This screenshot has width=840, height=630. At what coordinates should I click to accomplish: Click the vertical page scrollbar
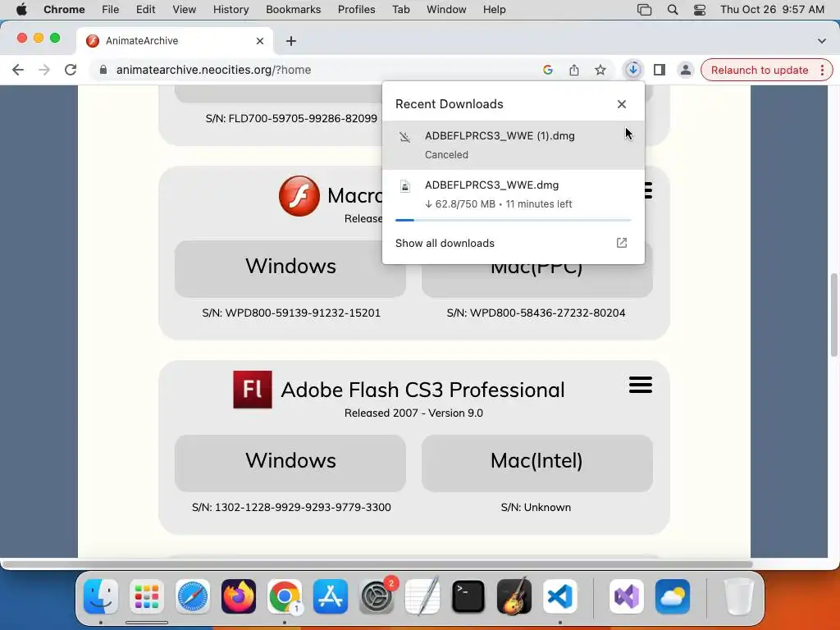834,315
